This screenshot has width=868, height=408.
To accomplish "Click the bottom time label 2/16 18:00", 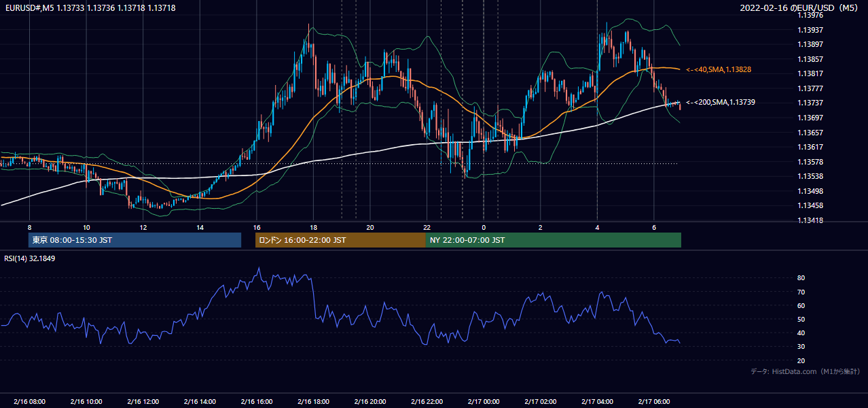I will tap(313, 401).
